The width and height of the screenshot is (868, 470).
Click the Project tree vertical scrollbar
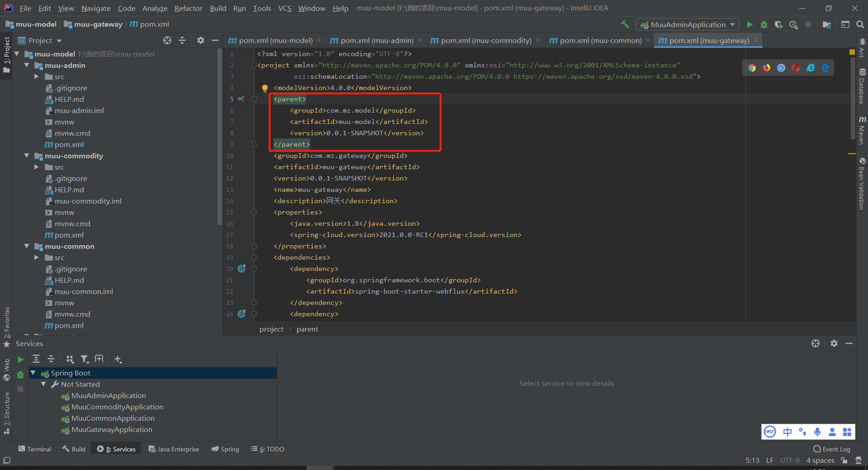tap(220, 136)
